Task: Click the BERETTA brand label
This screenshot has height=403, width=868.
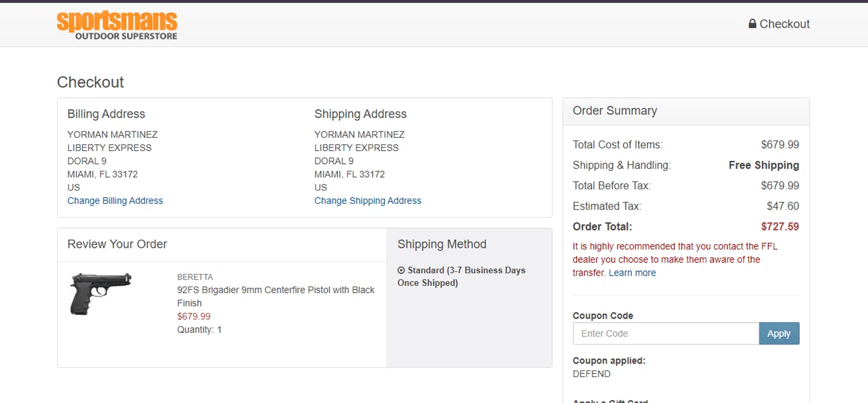Action: tap(195, 277)
